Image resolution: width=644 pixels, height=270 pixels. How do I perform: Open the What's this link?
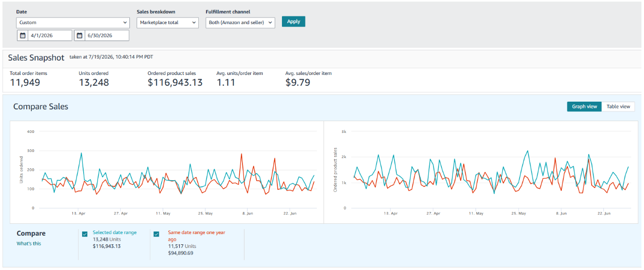pos(29,243)
